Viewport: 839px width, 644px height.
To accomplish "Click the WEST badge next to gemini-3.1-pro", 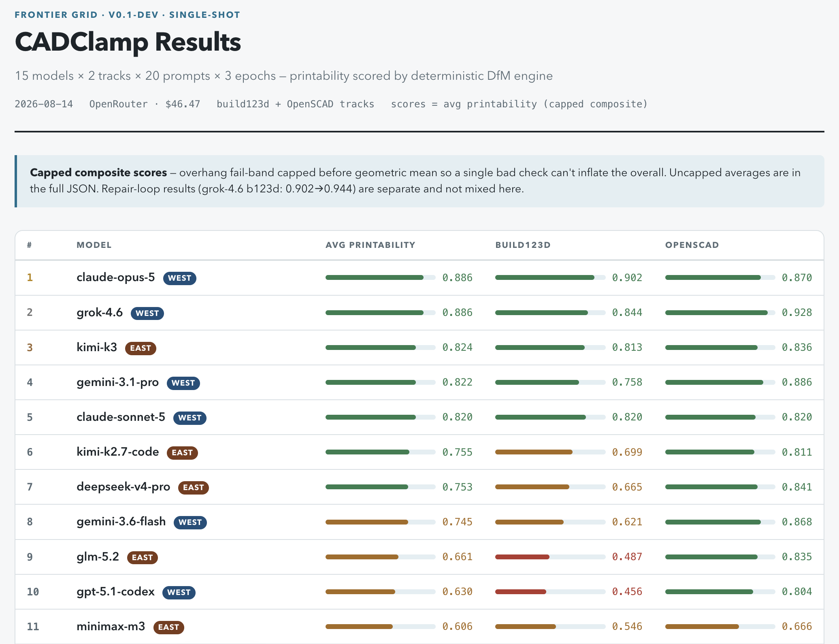I will tap(183, 383).
